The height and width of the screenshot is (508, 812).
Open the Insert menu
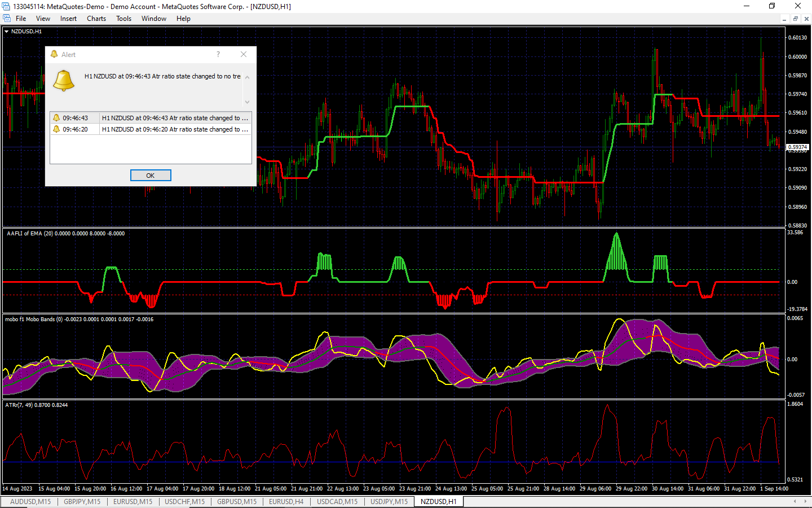[x=68, y=19]
